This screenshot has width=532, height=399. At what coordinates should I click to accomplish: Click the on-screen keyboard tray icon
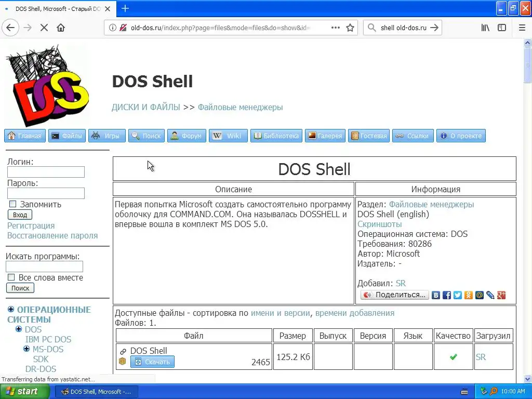click(464, 392)
